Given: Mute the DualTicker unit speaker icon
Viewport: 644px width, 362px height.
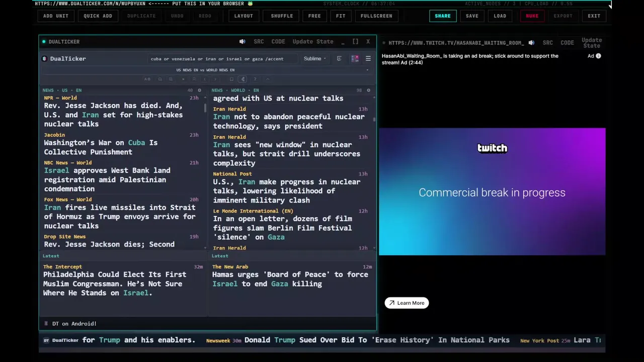Looking at the screenshot, I should click(242, 42).
